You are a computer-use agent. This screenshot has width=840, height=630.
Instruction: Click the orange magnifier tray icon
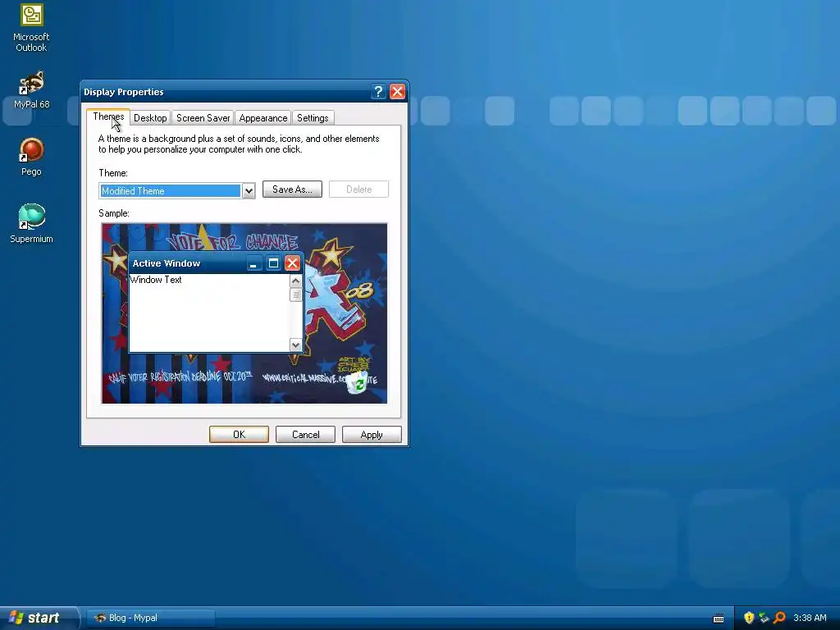pos(779,618)
